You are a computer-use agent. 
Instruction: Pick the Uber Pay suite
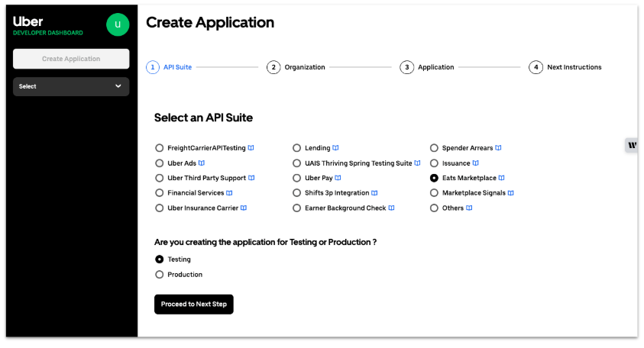point(296,178)
